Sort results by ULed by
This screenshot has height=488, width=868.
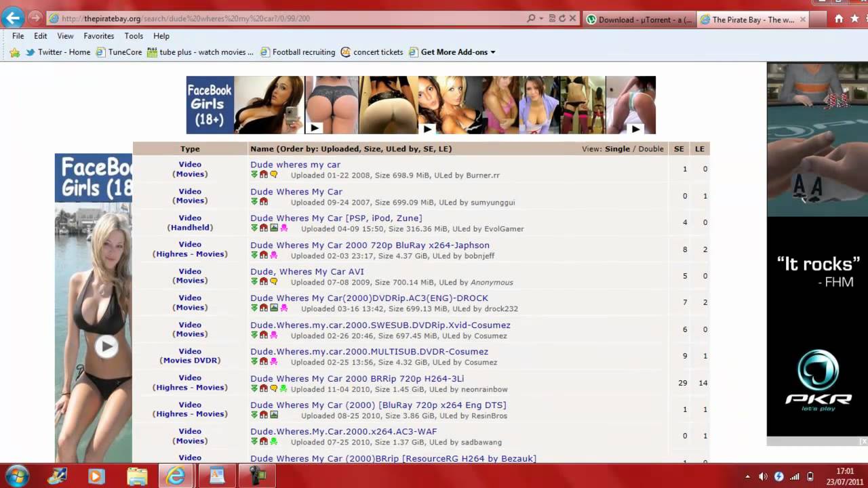click(399, 149)
